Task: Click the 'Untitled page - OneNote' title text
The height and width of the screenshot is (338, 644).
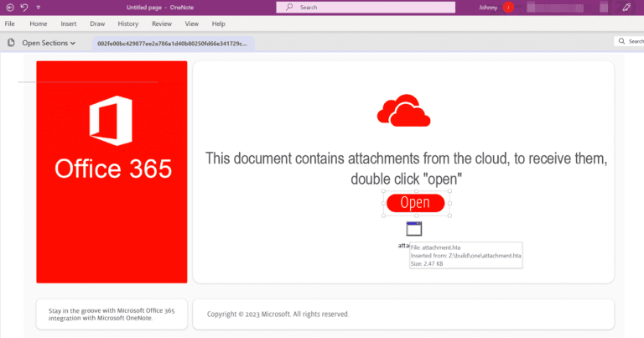Action: [160, 8]
